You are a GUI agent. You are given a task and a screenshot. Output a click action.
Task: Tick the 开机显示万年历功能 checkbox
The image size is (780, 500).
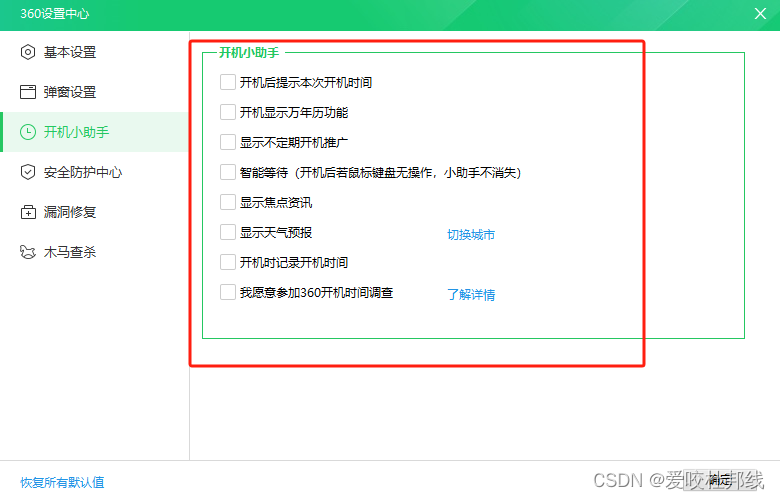(x=228, y=112)
